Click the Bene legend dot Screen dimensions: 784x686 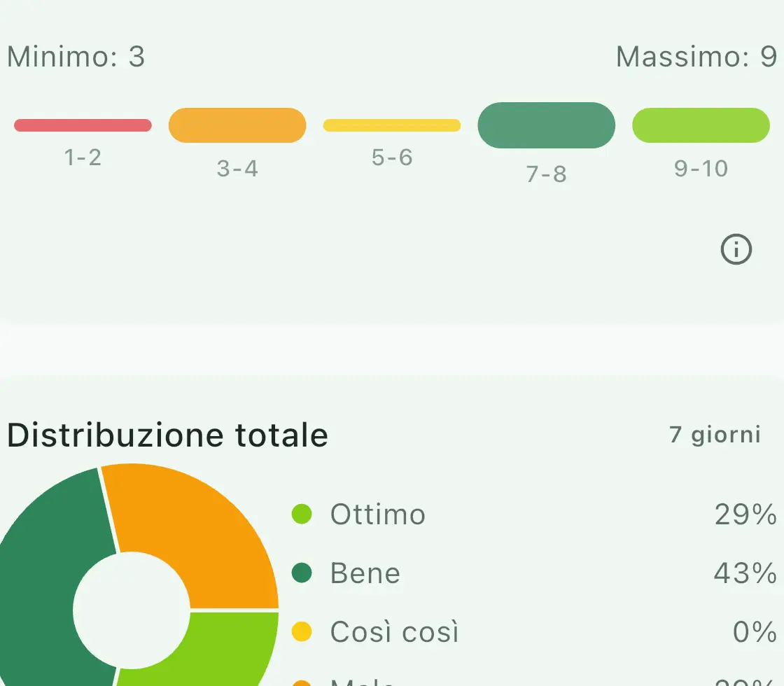(302, 573)
